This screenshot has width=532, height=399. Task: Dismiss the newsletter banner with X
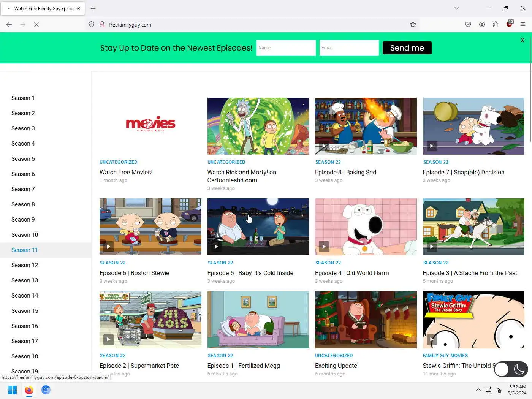(522, 40)
